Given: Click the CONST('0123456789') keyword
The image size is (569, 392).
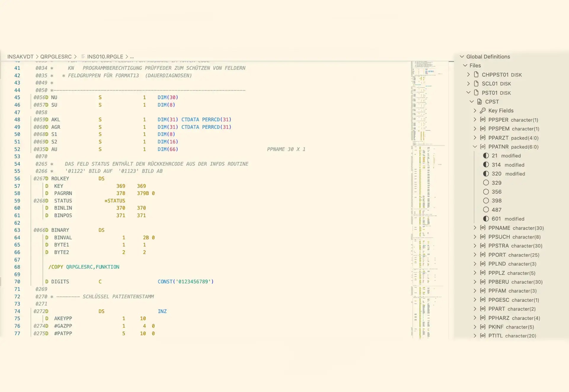Looking at the screenshot, I should [186, 282].
